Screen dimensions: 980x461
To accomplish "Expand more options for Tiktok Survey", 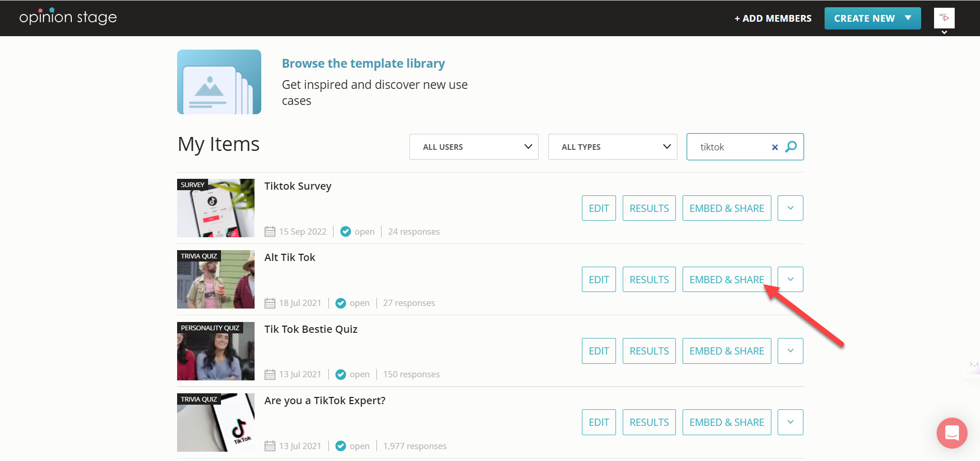I will tap(790, 208).
